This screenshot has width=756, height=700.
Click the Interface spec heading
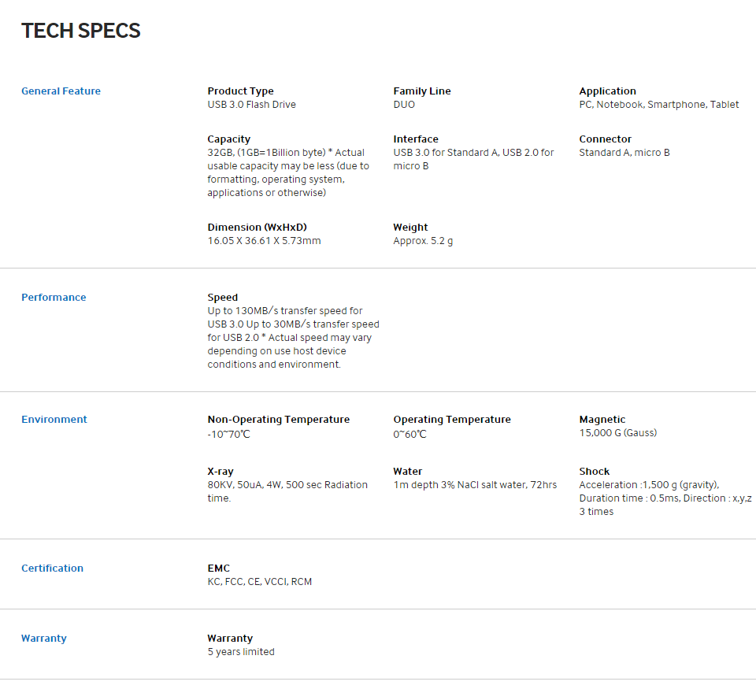point(416,139)
